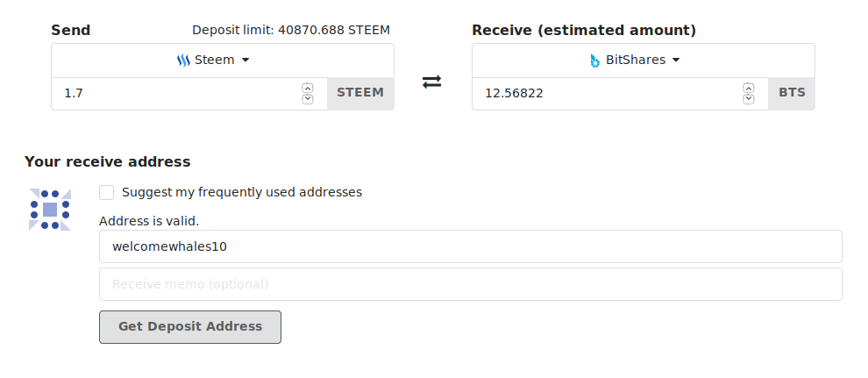The height and width of the screenshot is (378, 868).
Task: Click the BitShares logo icon
Action: [595, 61]
